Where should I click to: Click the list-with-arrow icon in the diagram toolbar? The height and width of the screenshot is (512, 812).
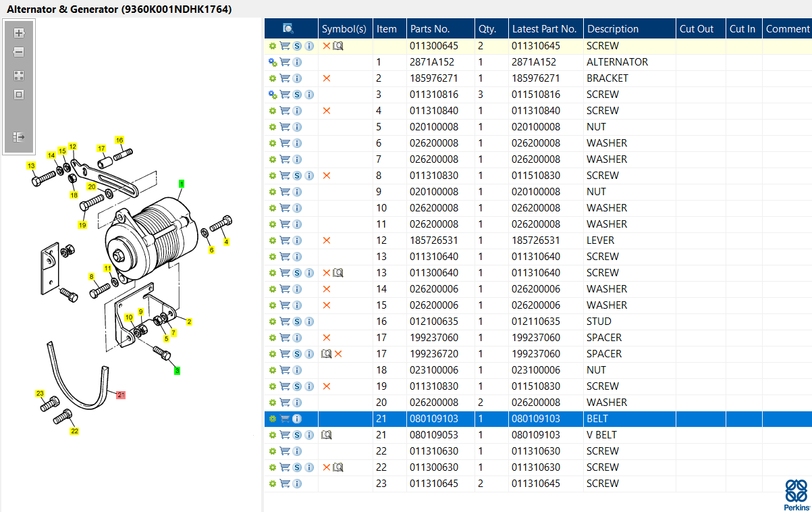(19, 137)
